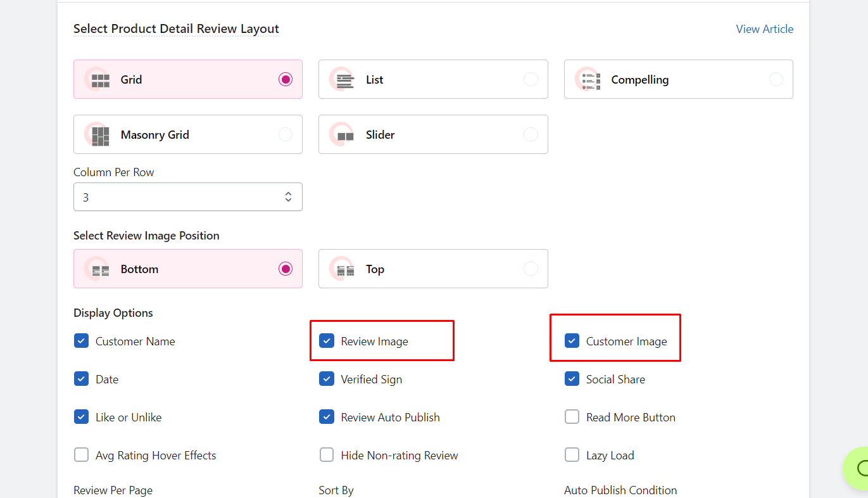Open the View Article link
Screen dimensions: 868x498
764,29
